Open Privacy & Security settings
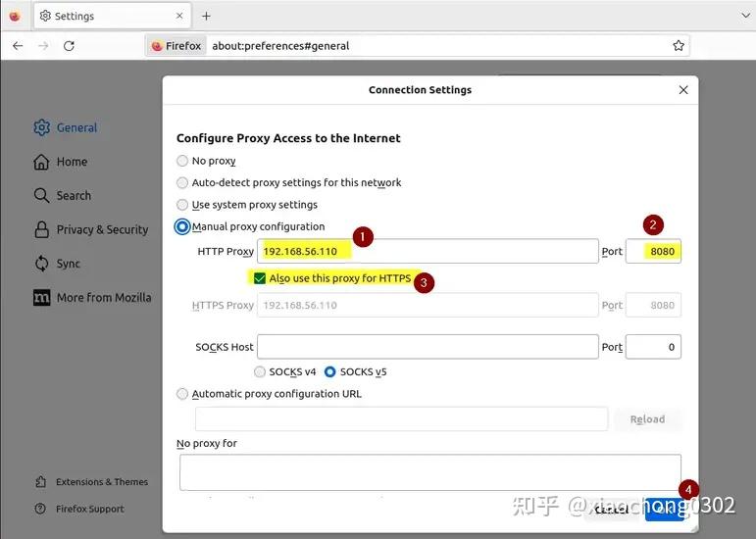Screen dimensions: 756x539 pos(91,229)
